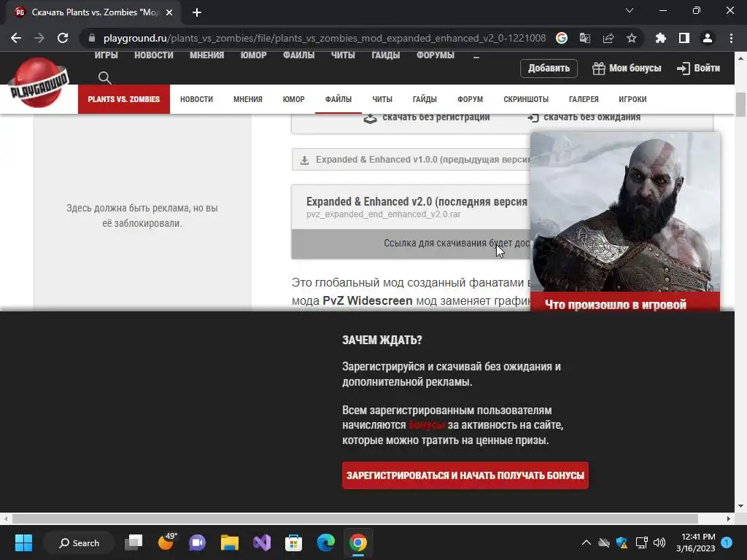Open the Chrome three-dot menu
The width and height of the screenshot is (747, 560).
pos(731,38)
